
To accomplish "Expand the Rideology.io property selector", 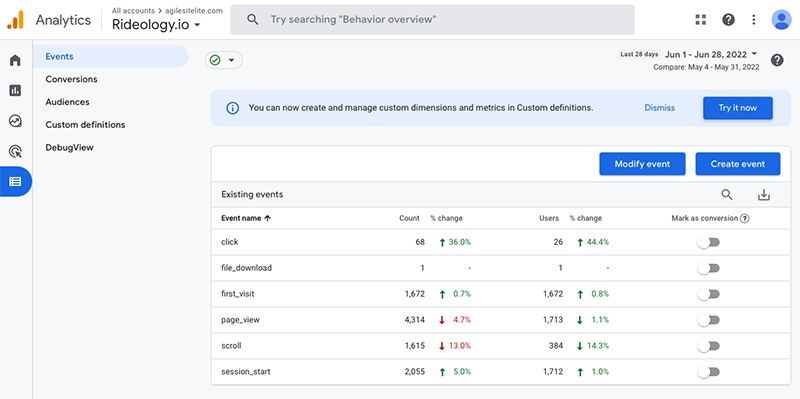I will [156, 24].
